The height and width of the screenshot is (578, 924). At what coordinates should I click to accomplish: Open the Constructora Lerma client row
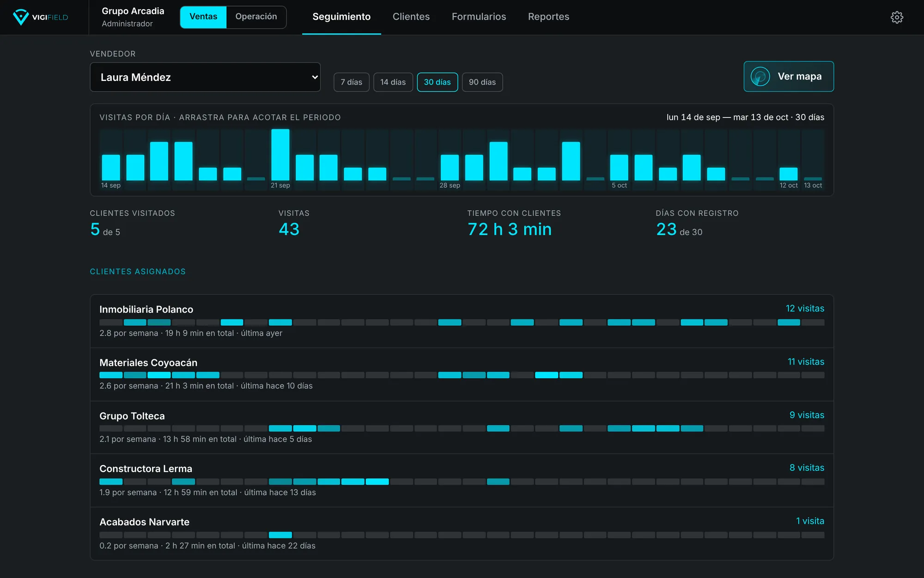pos(462,480)
